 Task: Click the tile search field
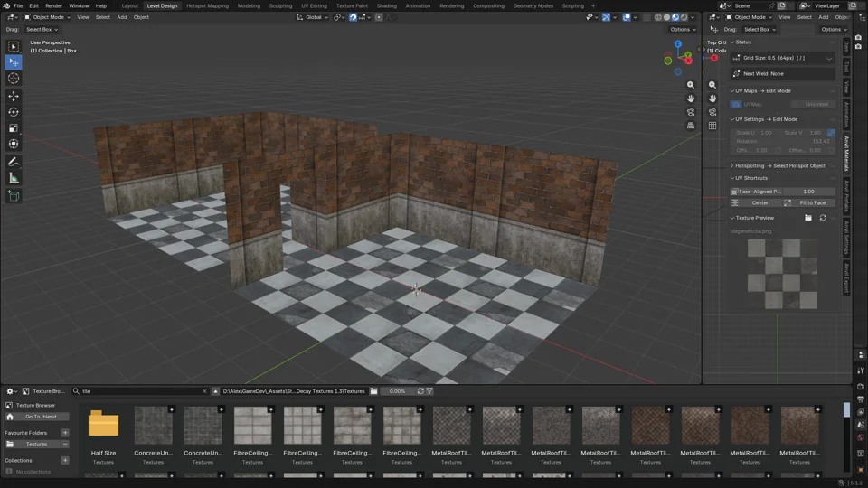[x=140, y=391]
